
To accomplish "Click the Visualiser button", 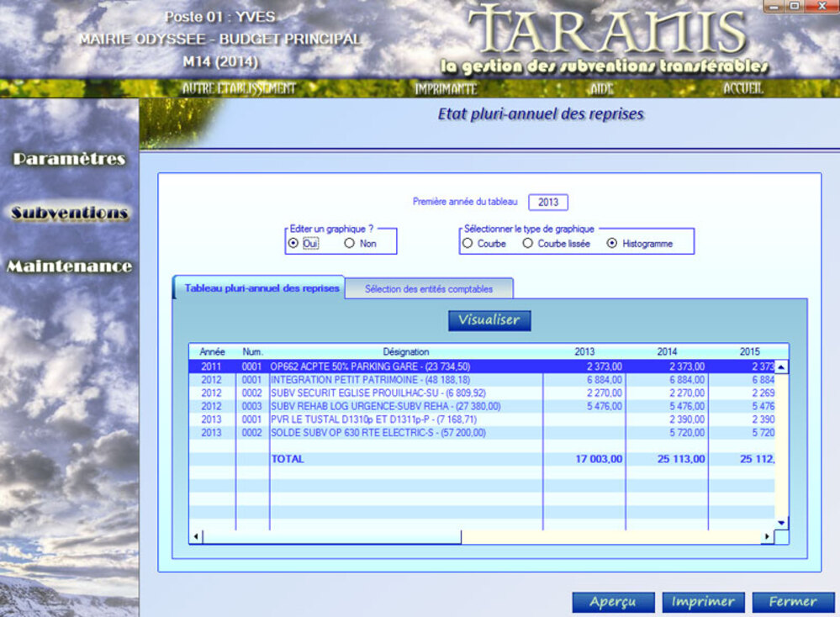I will 489,320.
